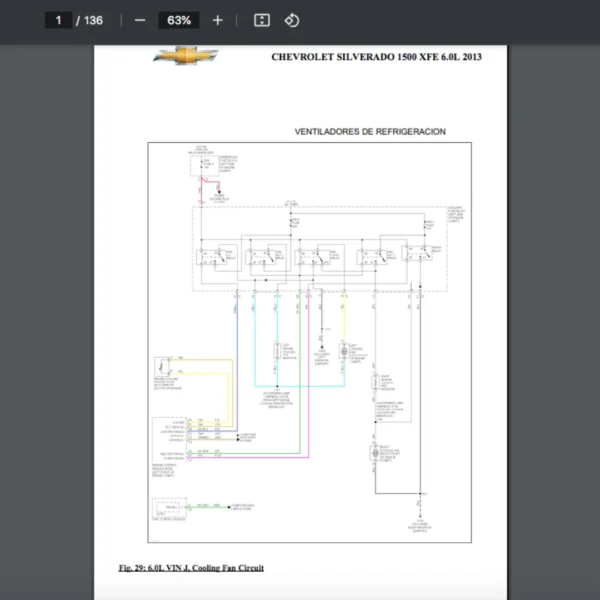The height and width of the screenshot is (600, 600).
Task: Click the leftmost fan relay in diagram
Action: point(212,255)
